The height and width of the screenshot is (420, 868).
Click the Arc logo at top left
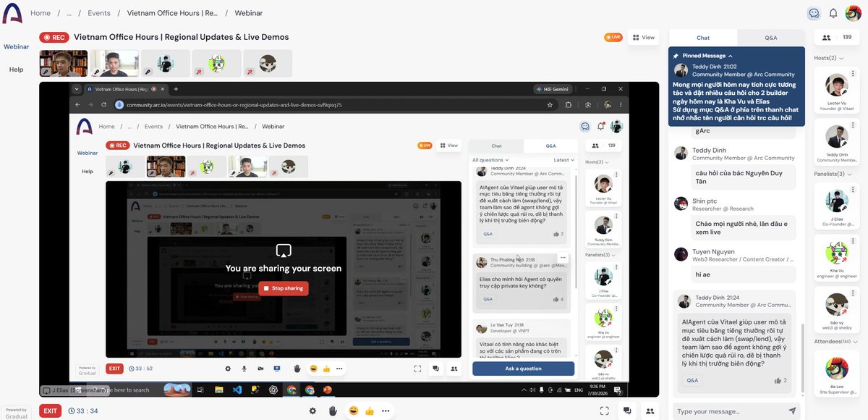(12, 13)
